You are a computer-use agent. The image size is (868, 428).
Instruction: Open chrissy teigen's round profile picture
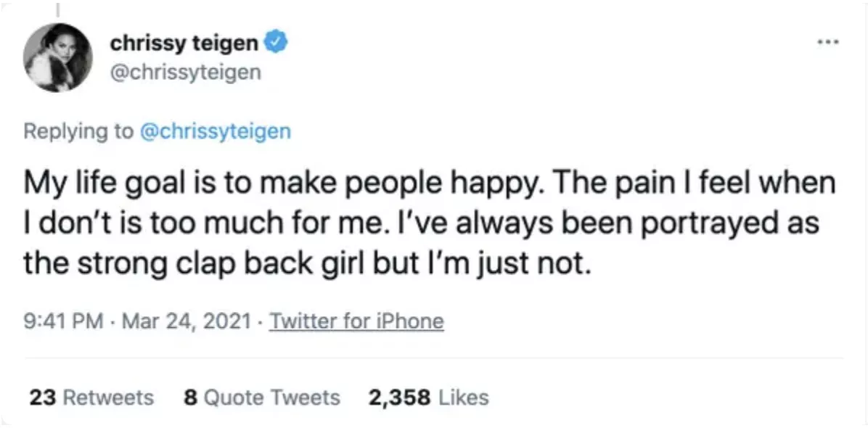point(57,58)
